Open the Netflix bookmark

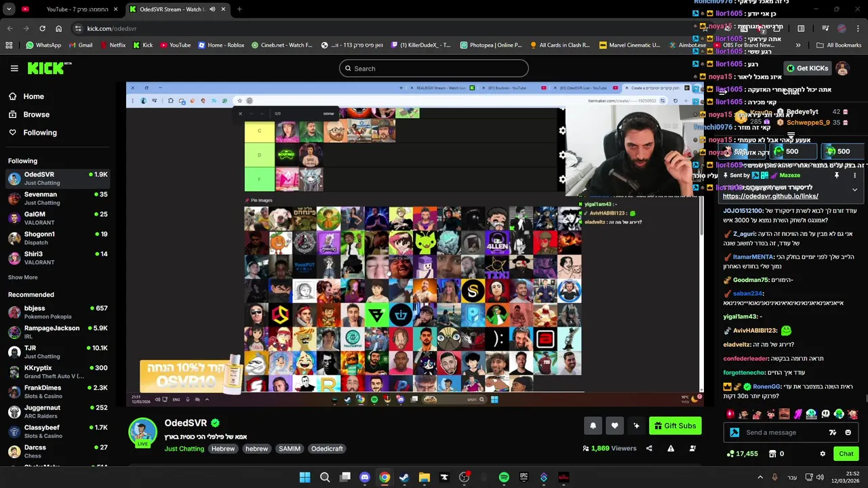click(x=113, y=45)
